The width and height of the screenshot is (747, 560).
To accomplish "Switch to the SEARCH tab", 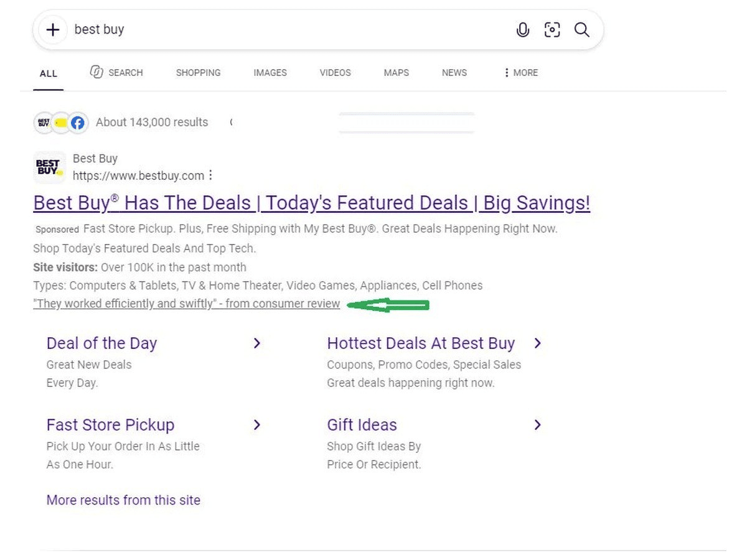I will pos(116,73).
